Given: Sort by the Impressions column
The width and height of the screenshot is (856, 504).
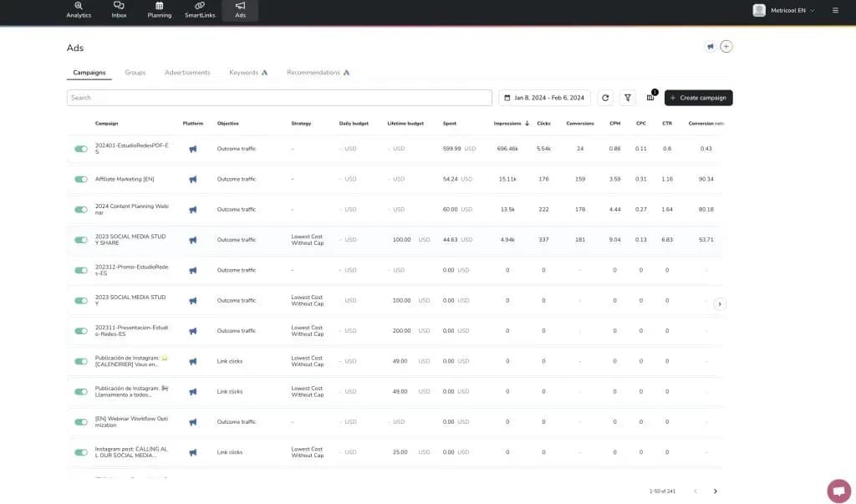Looking at the screenshot, I should coord(511,124).
